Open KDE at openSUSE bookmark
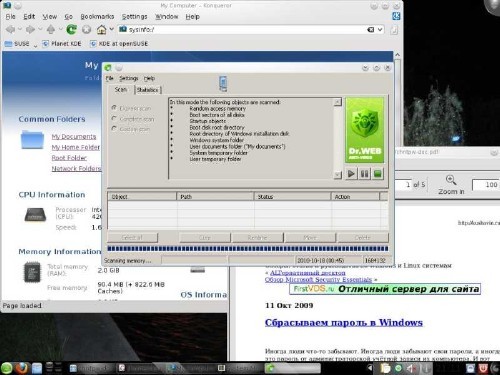 pos(119,44)
